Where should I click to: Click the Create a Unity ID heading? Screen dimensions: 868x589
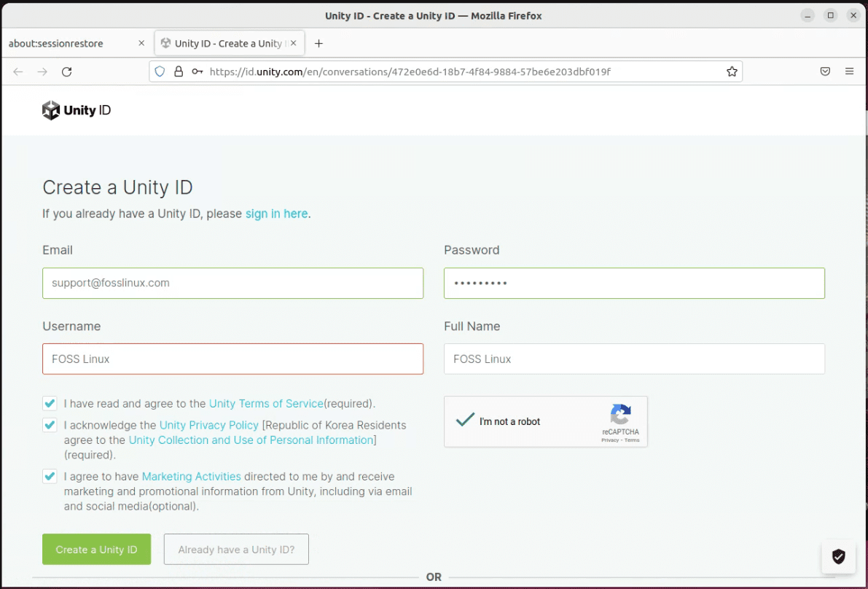(x=117, y=187)
